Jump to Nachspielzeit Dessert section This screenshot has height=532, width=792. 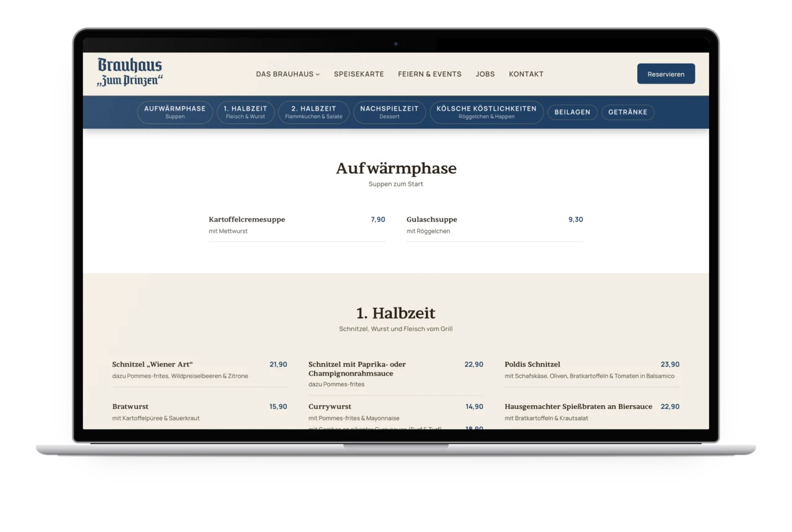coord(389,112)
